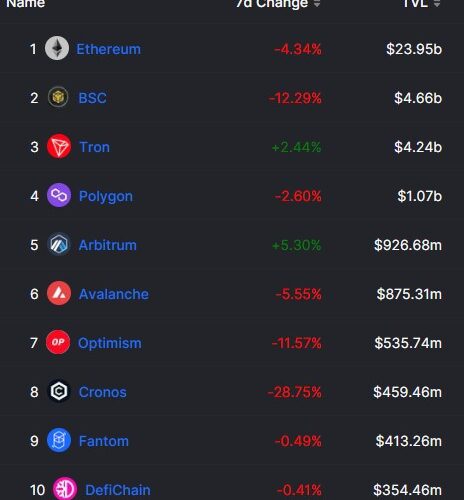
Task: Click the blue Fantom logo icon
Action: (x=59, y=440)
